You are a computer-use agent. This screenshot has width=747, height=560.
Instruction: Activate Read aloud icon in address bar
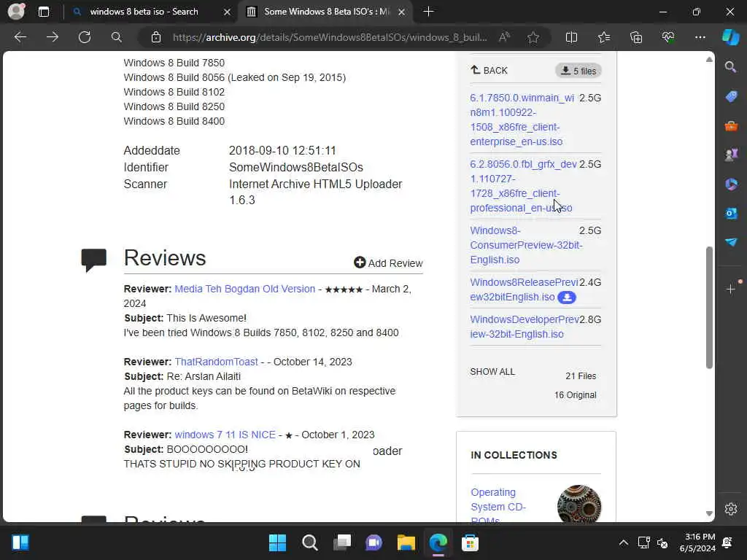(x=505, y=37)
